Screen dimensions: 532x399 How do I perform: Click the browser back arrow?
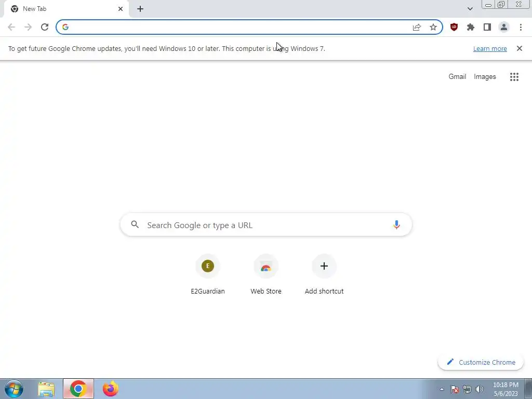pyautogui.click(x=11, y=27)
